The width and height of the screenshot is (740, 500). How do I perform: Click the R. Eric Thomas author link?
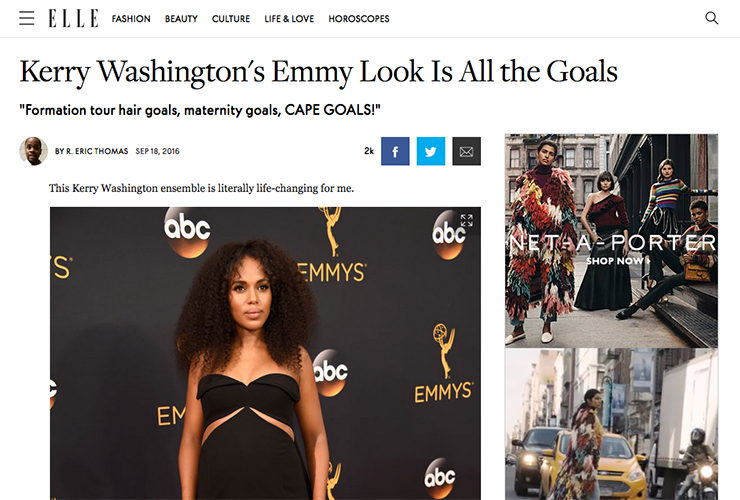(97, 151)
